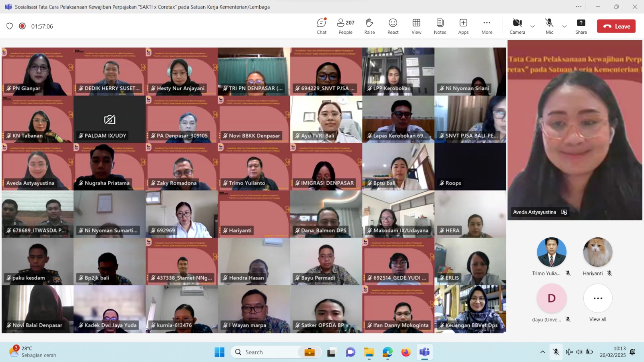Click View all participants

598,302
